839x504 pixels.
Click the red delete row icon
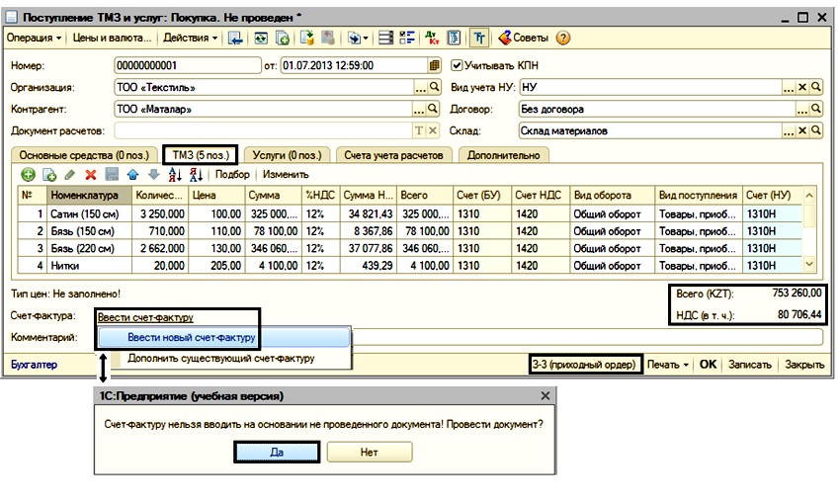(90, 175)
